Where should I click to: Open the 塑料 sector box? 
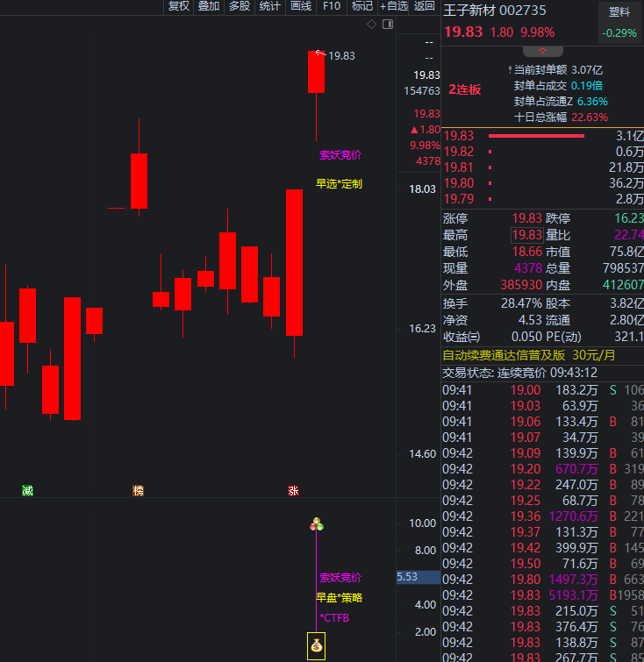point(619,23)
